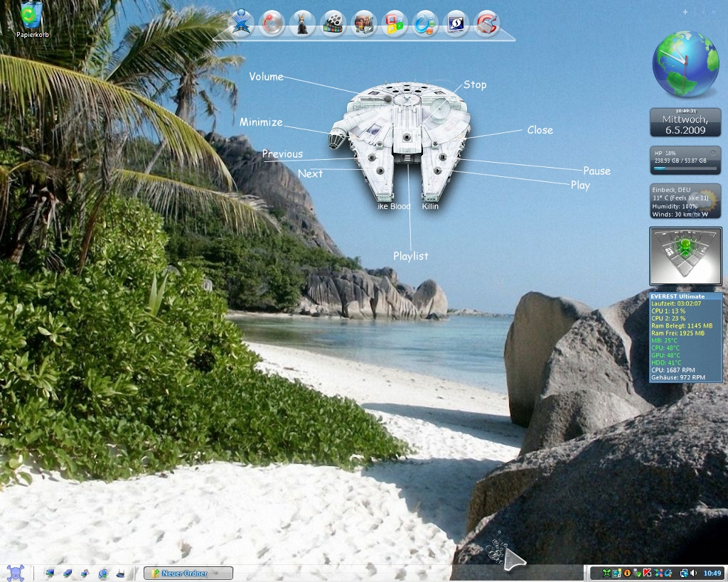Start the red brush cleaner app in the dock
Screen dimensions: 728x582
click(486, 23)
